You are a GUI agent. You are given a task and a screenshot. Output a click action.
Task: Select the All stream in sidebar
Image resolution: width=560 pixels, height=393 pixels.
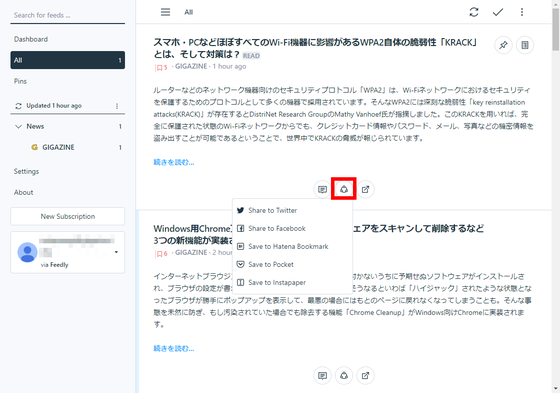[x=68, y=60]
